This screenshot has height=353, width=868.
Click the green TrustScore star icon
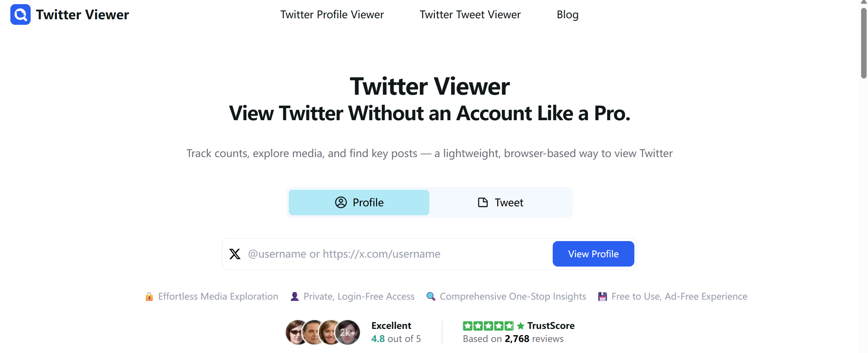point(521,326)
